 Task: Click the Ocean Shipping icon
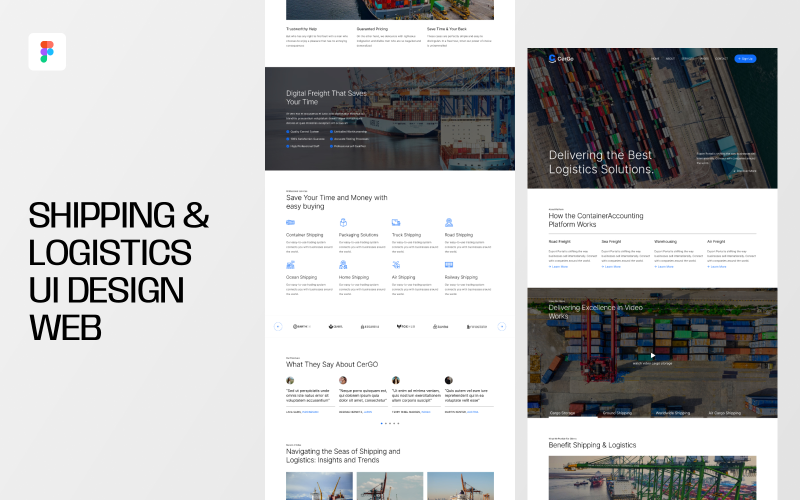[x=291, y=264]
